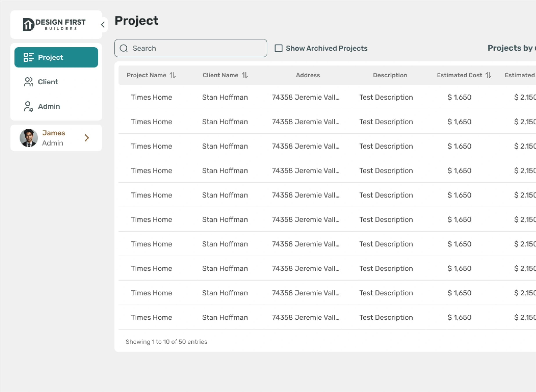This screenshot has height=392, width=536.
Task: Open the Admin menu item
Action: 49,106
